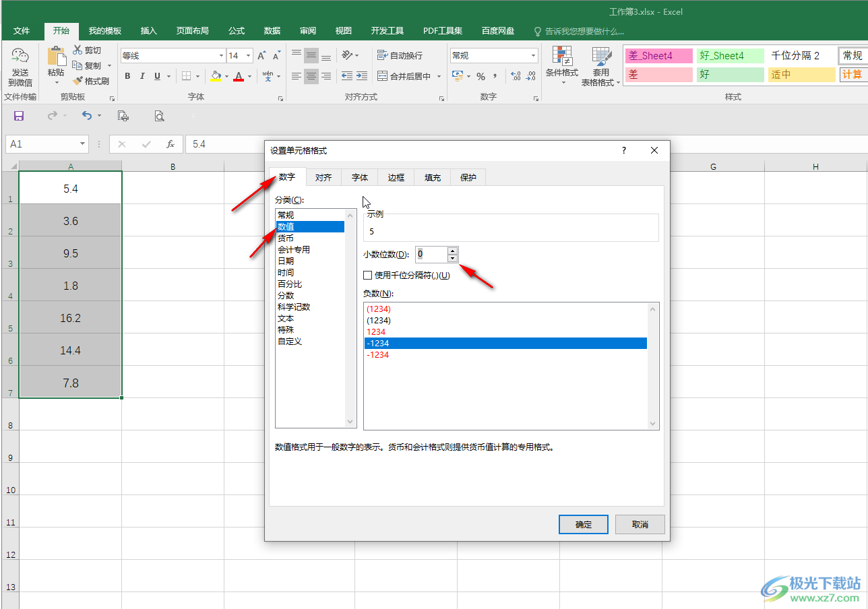Screen dimensions: 868x609
Task: Open the 插入 ribbon tab
Action: coord(149,31)
